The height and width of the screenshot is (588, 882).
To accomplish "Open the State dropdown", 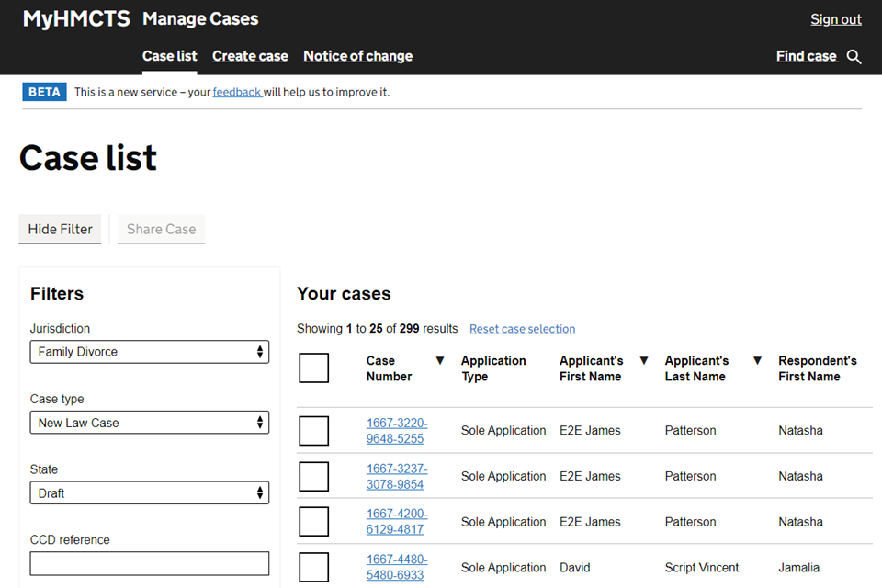I will tap(150, 493).
